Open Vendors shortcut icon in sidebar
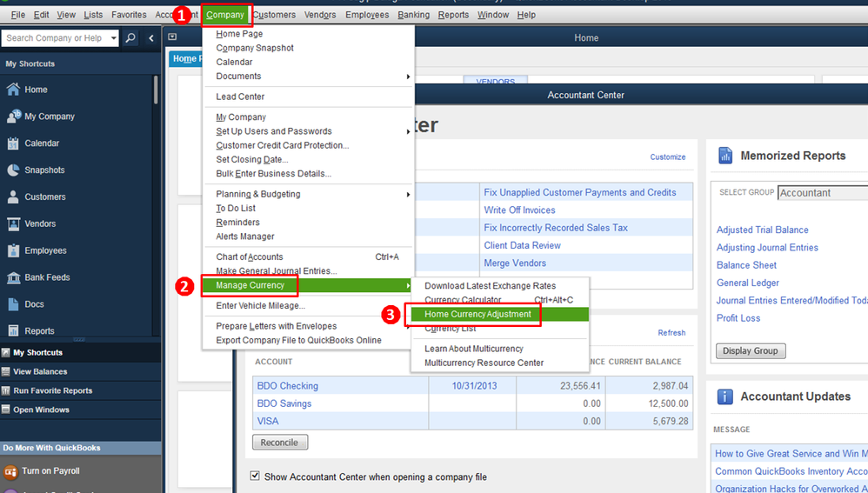 [x=13, y=223]
